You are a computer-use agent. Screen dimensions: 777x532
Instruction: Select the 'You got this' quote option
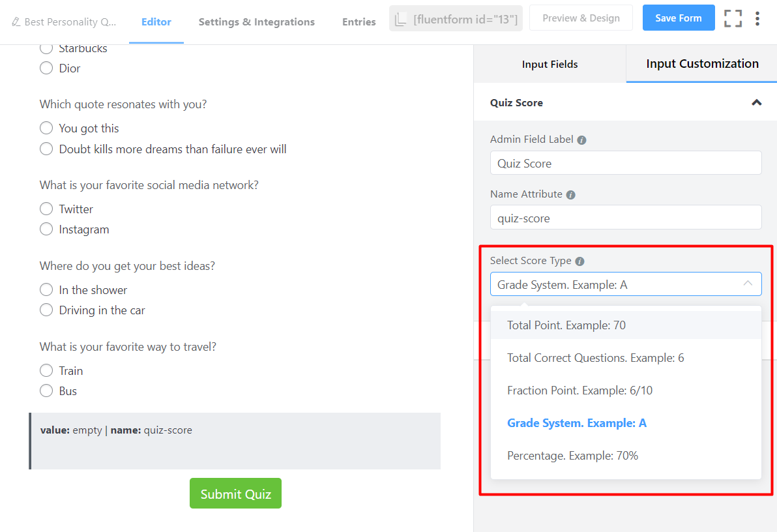pos(46,128)
